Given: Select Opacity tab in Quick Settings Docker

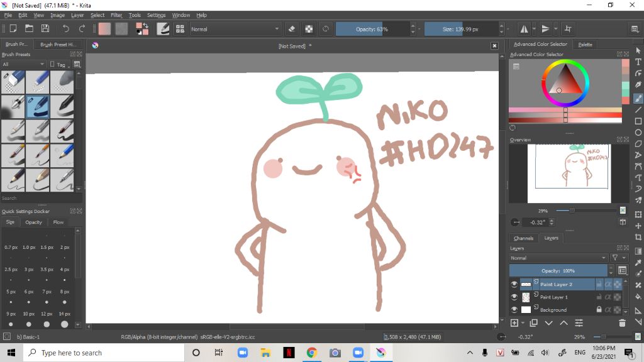Looking at the screenshot, I should [x=34, y=222].
